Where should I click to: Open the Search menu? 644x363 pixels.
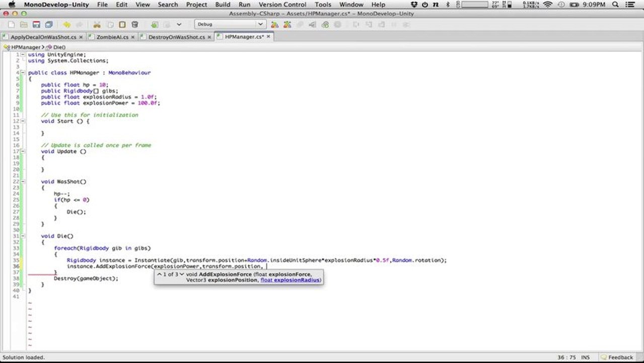[168, 5]
